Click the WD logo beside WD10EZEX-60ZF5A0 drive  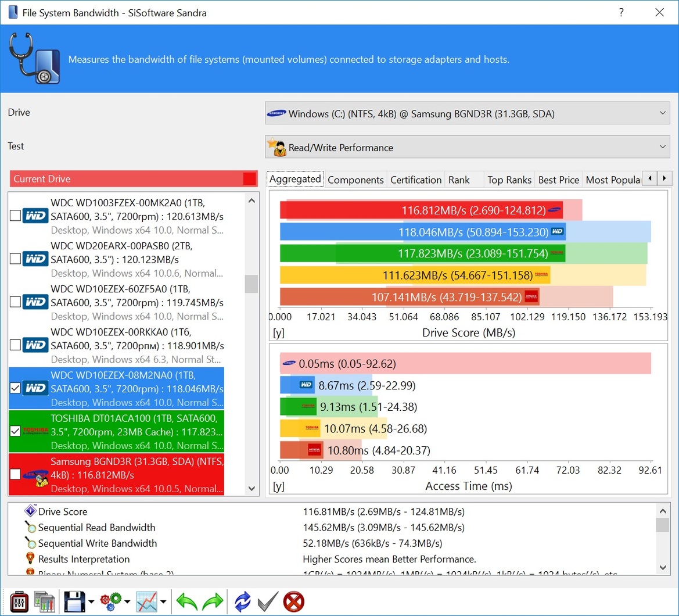pyautogui.click(x=35, y=302)
